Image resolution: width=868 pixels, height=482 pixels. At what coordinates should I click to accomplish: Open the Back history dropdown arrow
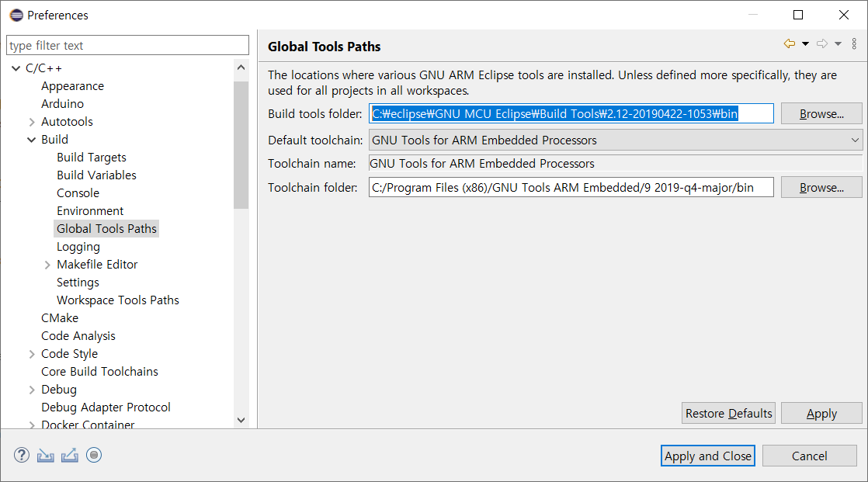pos(805,43)
